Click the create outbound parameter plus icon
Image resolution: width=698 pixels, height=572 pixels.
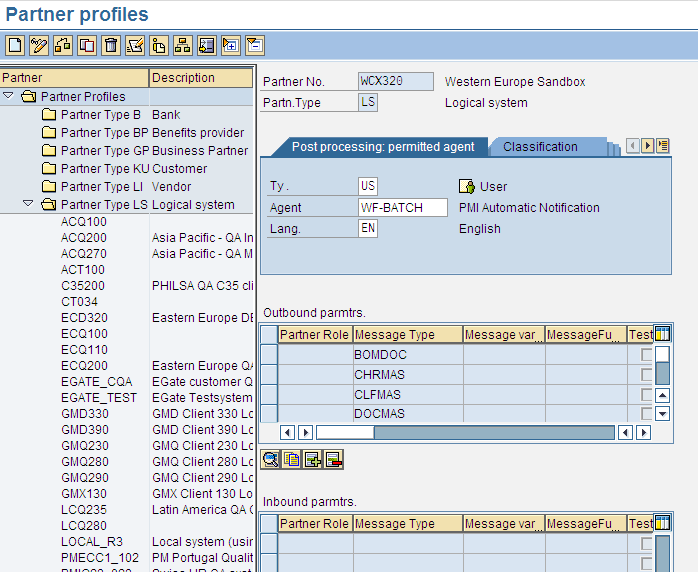coord(313,459)
